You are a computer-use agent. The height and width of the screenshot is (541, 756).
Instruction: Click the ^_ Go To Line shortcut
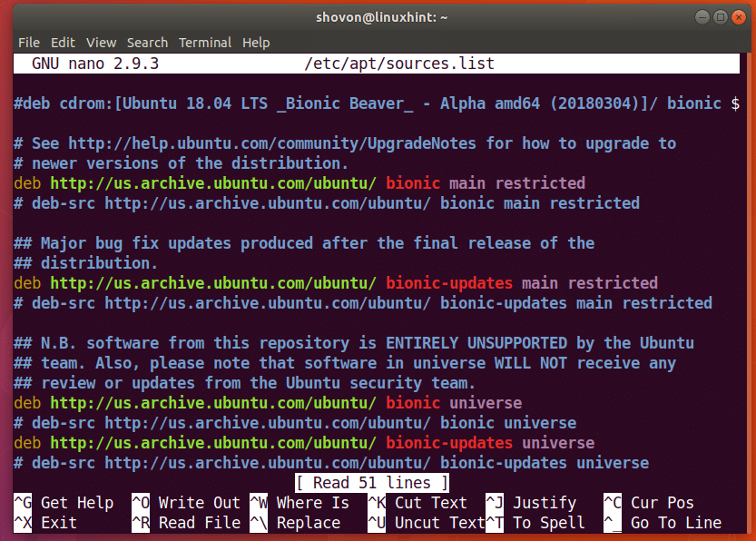[x=663, y=523]
